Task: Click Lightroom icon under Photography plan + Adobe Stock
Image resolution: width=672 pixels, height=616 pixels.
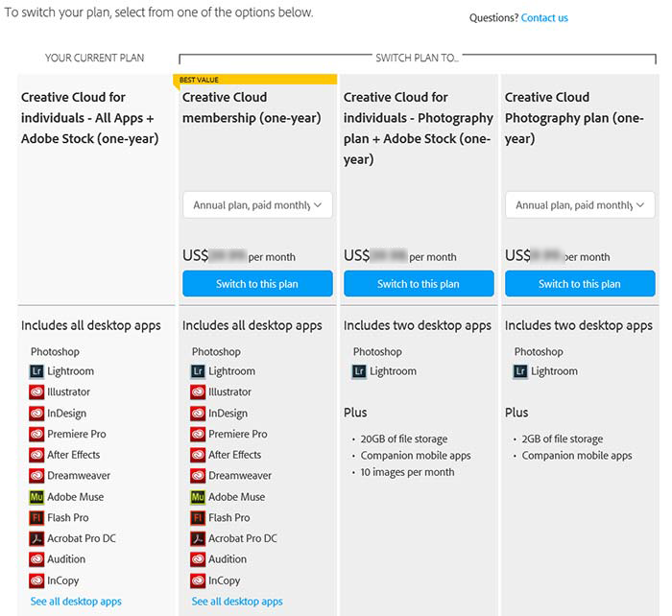Action: point(359,371)
